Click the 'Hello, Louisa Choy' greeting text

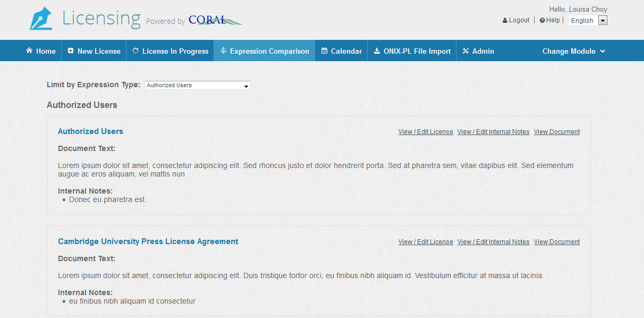click(x=578, y=9)
